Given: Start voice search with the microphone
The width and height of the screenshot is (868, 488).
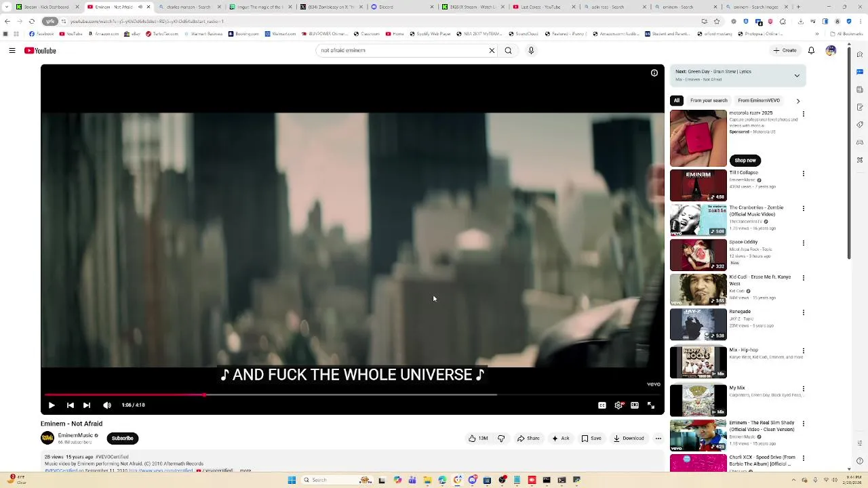Looking at the screenshot, I should (x=531, y=50).
